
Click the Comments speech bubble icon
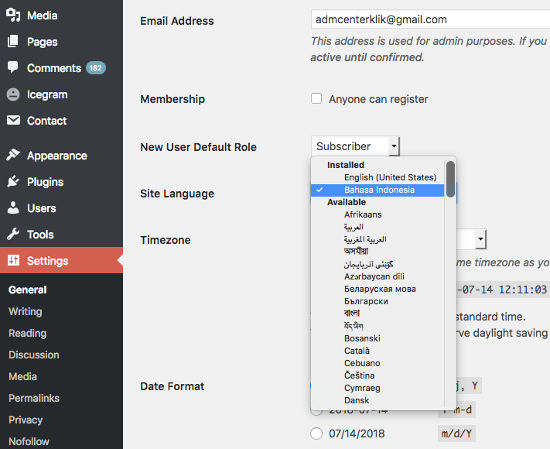tap(13, 67)
